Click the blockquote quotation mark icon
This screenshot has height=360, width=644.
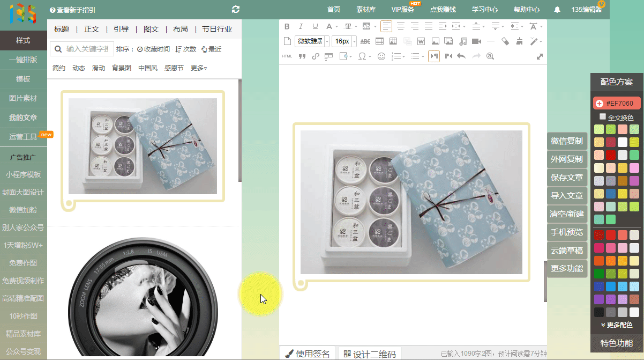point(302,56)
